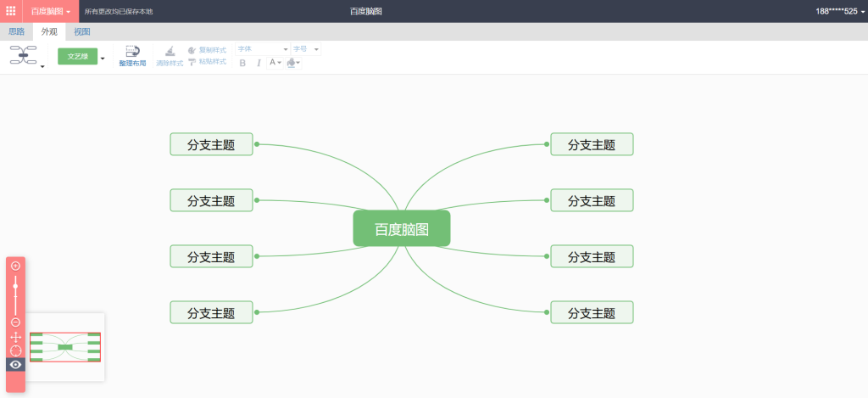Click the zoom slider handle
Viewport: 868px width, 398px height.
point(15,286)
